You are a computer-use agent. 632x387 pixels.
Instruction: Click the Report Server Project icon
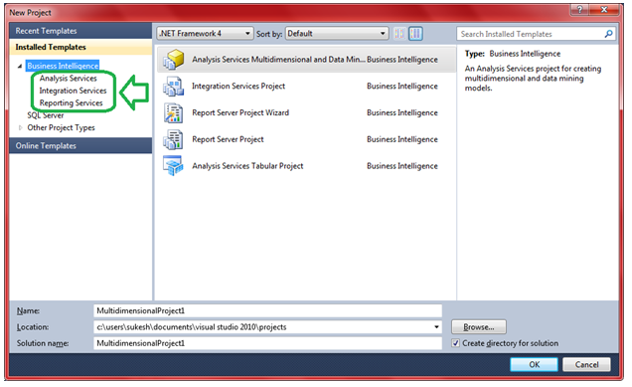click(174, 139)
